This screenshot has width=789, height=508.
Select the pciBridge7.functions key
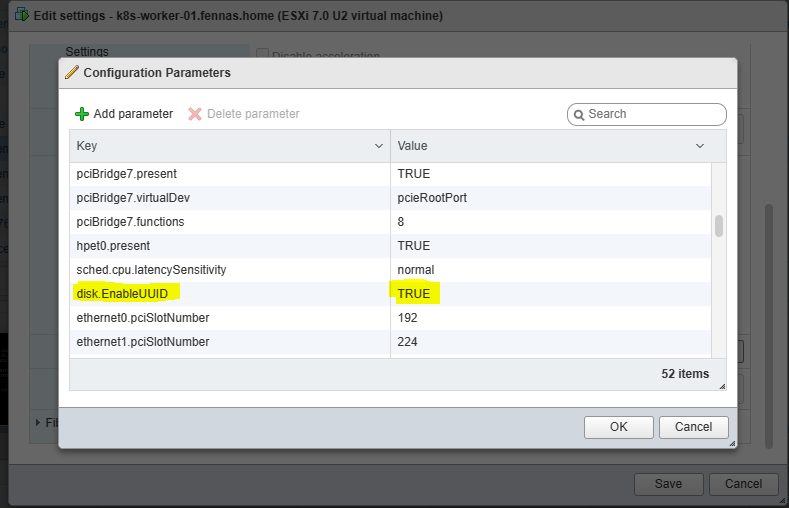pos(130,222)
